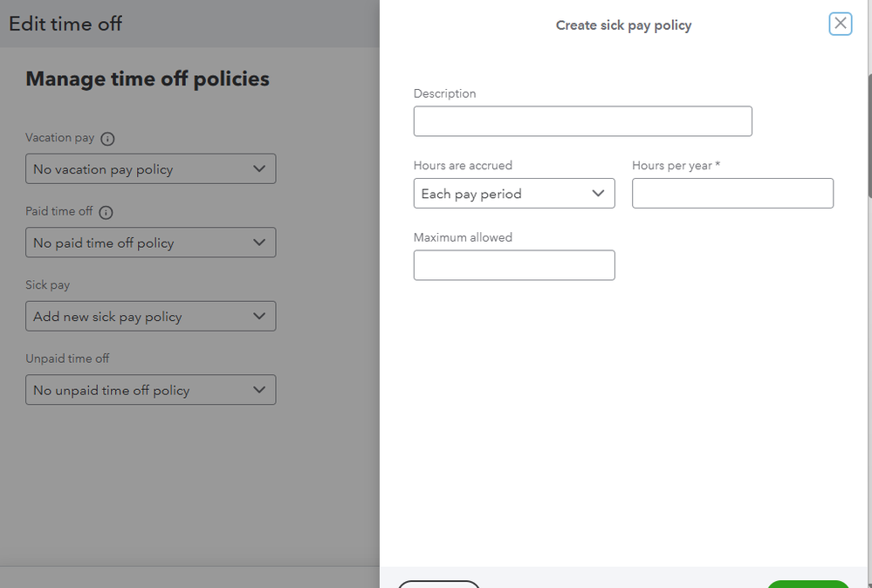The image size is (872, 588).
Task: Click into the Description text field
Action: point(582,121)
